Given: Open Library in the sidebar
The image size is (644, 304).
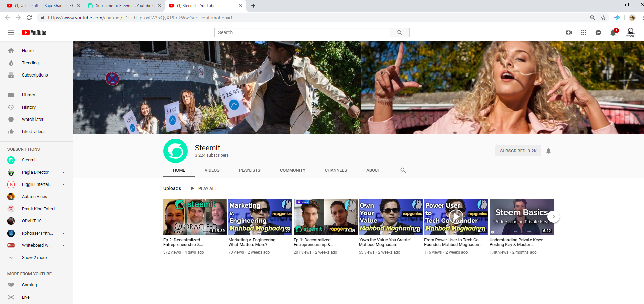Looking at the screenshot, I should [37, 95].
